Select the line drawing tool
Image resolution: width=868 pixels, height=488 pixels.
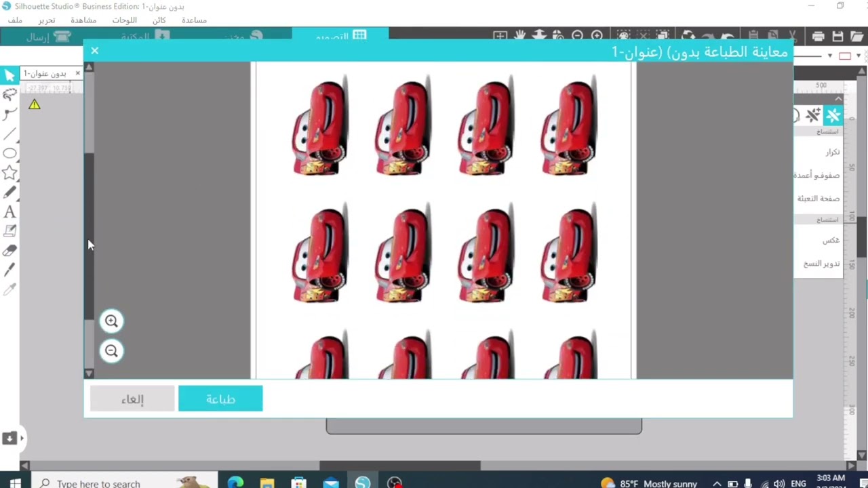pyautogui.click(x=9, y=134)
